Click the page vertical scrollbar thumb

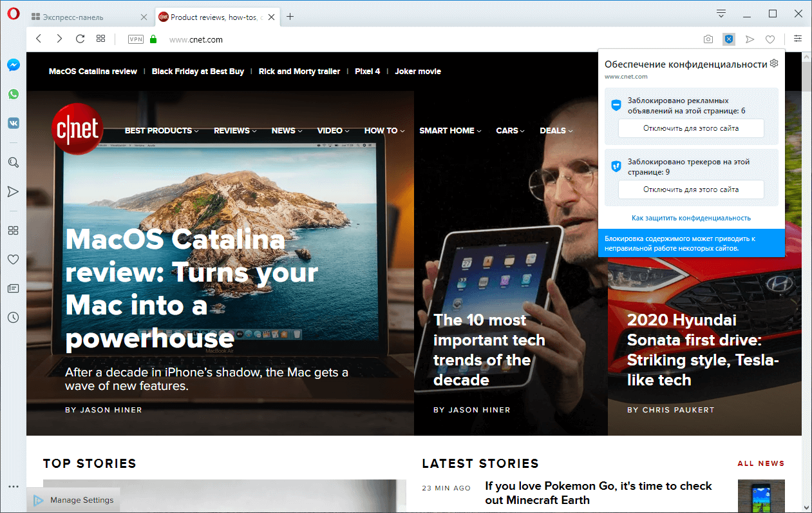806,77
